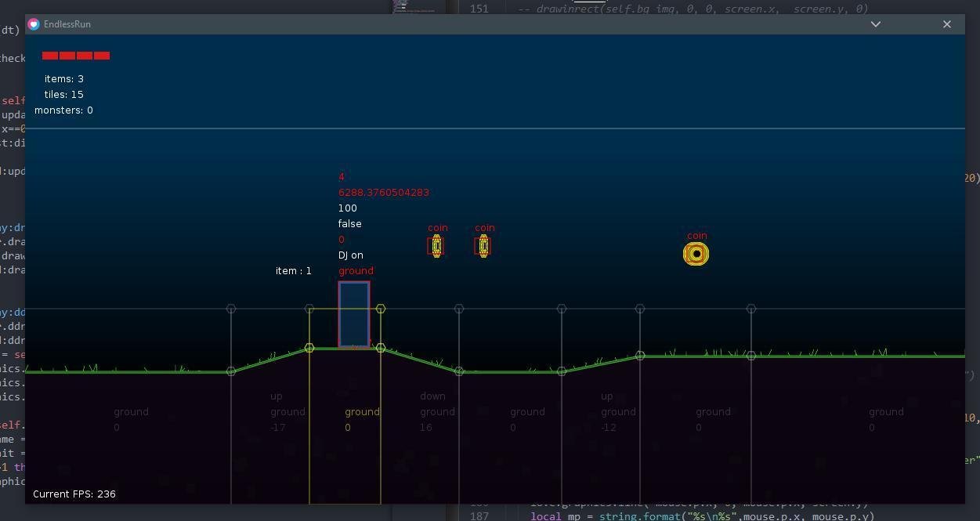Click the last red health bar segment
Image resolution: width=980 pixels, height=521 pixels.
click(102, 56)
